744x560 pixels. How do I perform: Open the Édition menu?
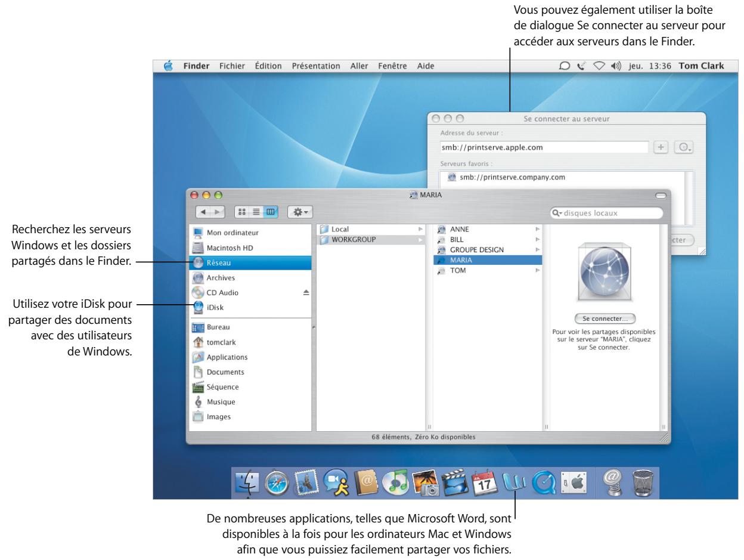(268, 66)
